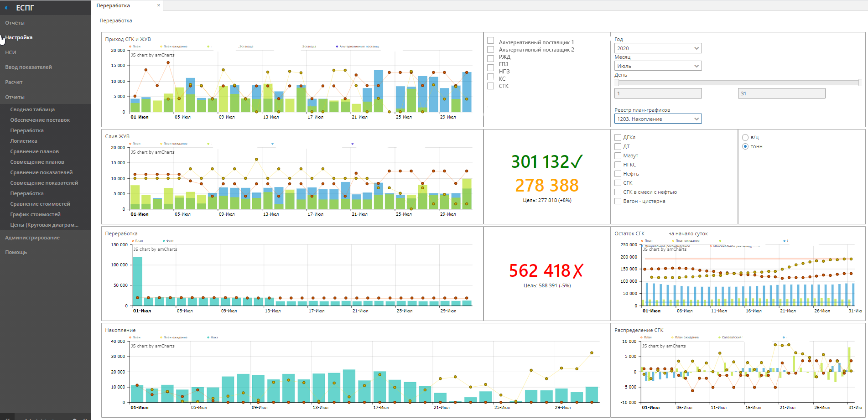Viewport: 868px width, 420px height.
Task: Click the ЕСПГ logo icon
Action: [x=6, y=8]
